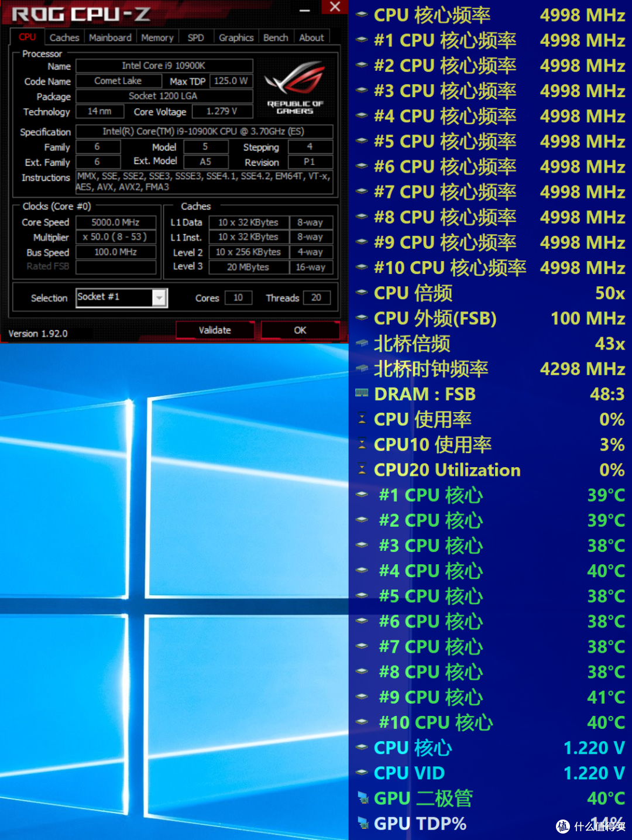Switch to the Bench tab

coord(276,37)
